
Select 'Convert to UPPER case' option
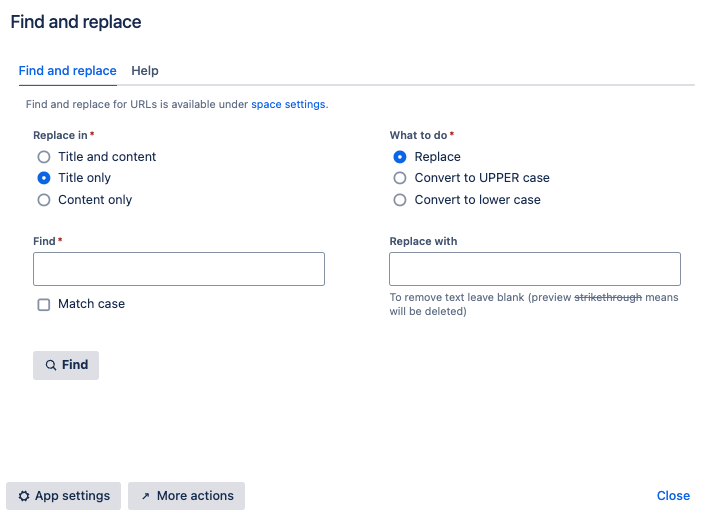400,178
